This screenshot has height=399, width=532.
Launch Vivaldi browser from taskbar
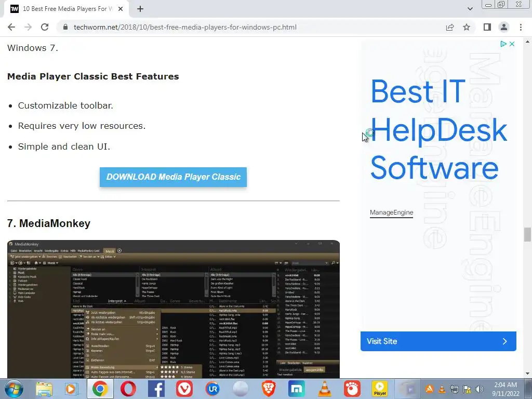click(x=184, y=389)
